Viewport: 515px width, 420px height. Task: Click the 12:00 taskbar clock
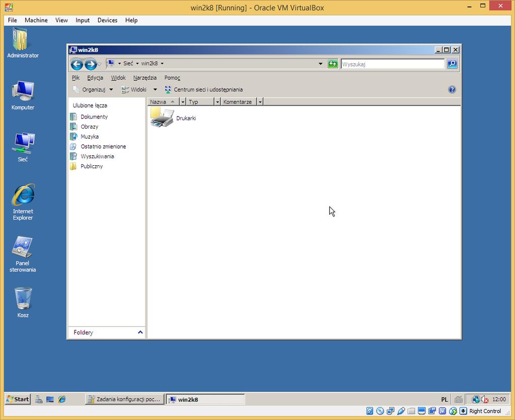[499, 399]
